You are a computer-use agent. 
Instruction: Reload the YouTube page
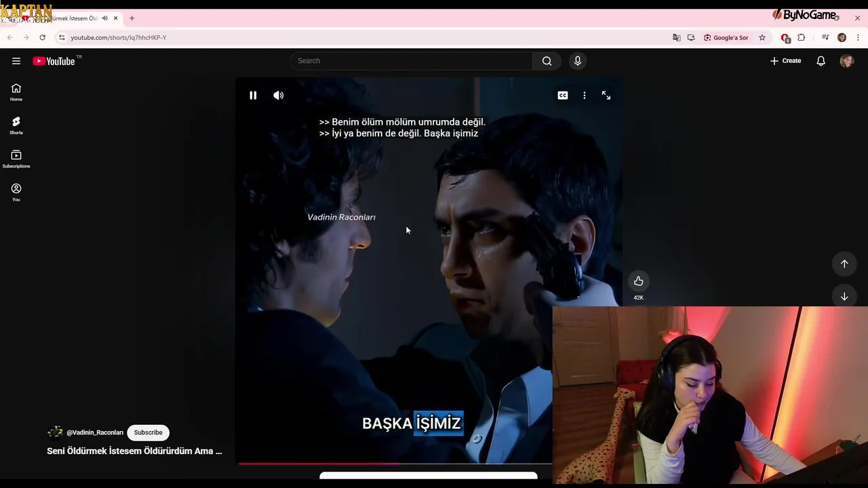pyautogui.click(x=43, y=38)
